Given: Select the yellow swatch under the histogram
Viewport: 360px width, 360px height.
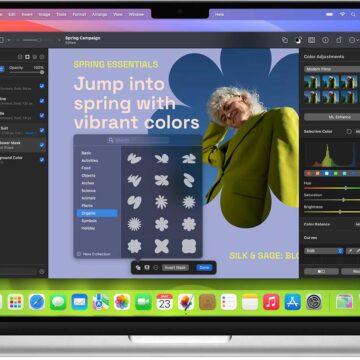Looking at the screenshot, I should click(x=326, y=173).
